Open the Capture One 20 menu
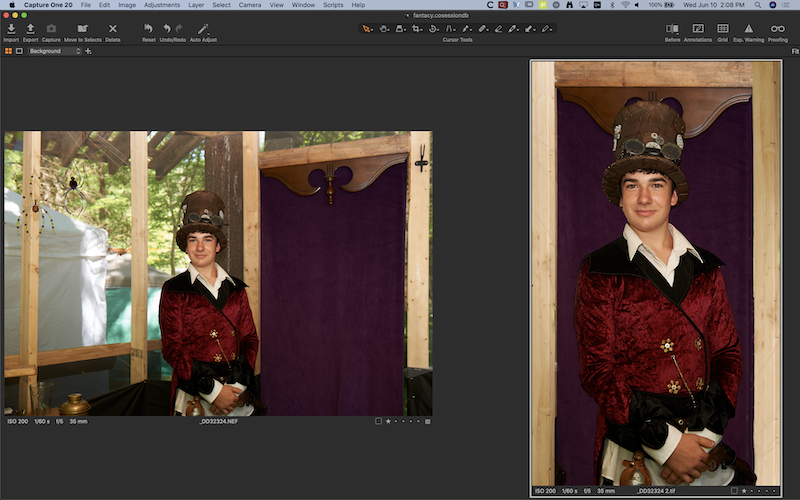 tap(48, 5)
